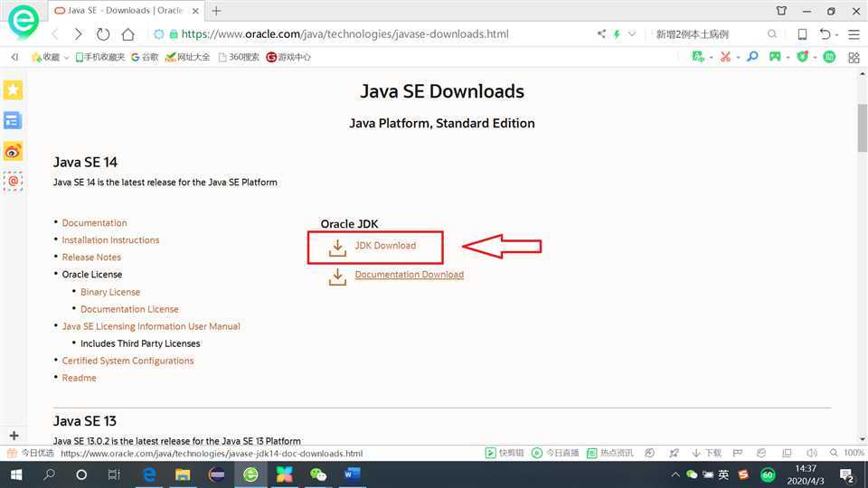Open the Windows notification center
Screen dimensions: 868x488
coord(847,474)
